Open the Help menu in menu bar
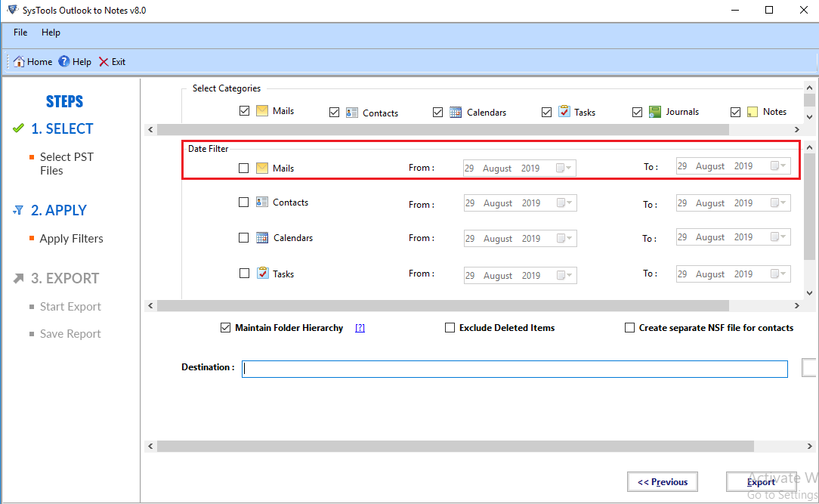 click(51, 32)
